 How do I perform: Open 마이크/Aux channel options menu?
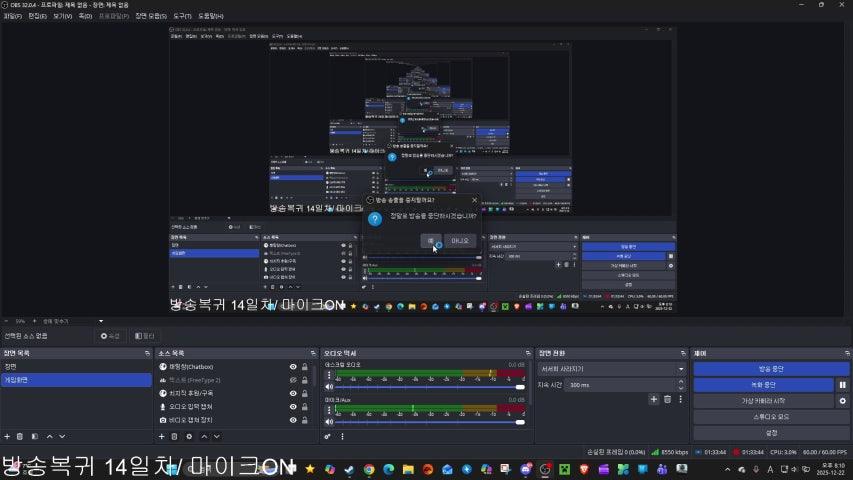point(329,410)
